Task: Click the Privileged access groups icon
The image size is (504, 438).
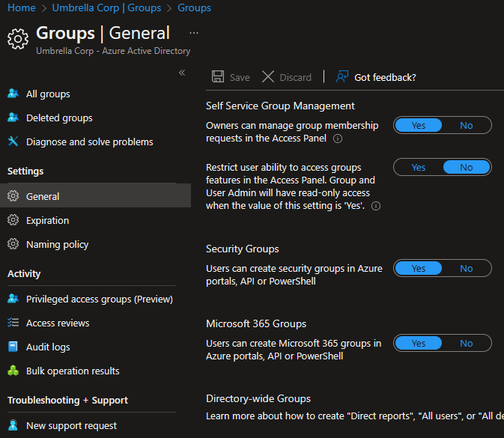Action: coord(13,299)
